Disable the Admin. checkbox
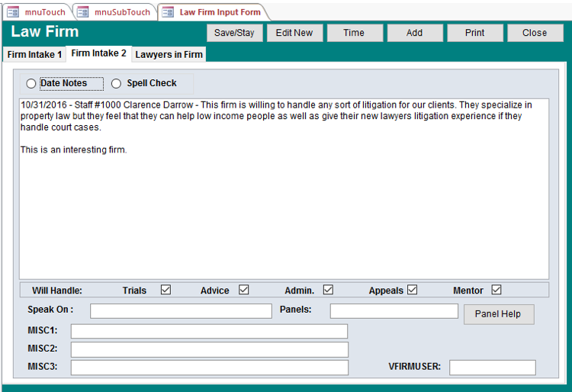This screenshot has height=392, width=572. tap(328, 290)
